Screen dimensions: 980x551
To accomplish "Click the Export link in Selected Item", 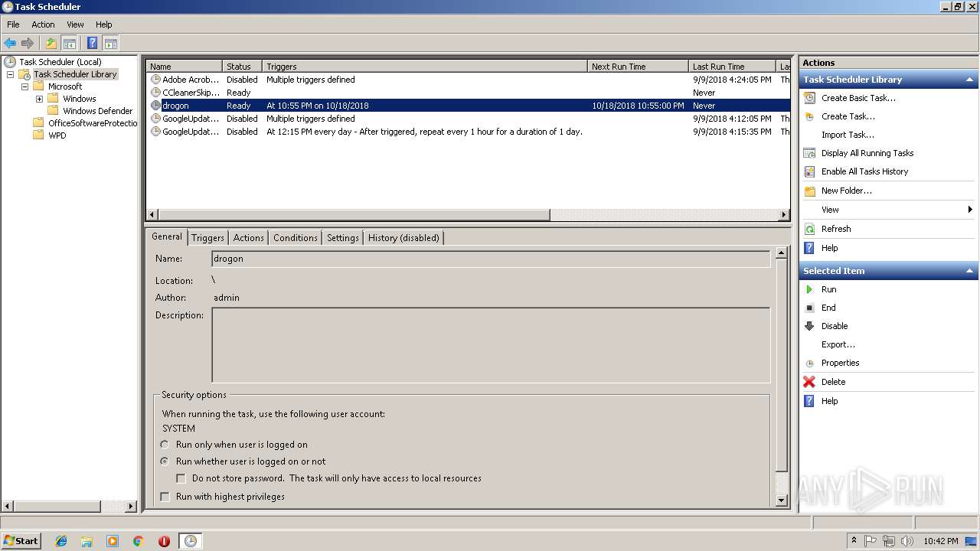I will tap(838, 344).
